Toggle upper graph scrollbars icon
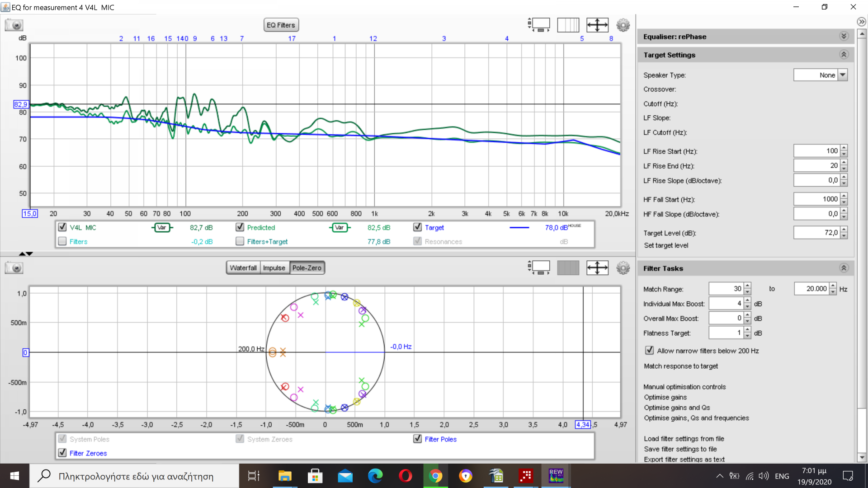This screenshot has height=488, width=868. [x=539, y=25]
